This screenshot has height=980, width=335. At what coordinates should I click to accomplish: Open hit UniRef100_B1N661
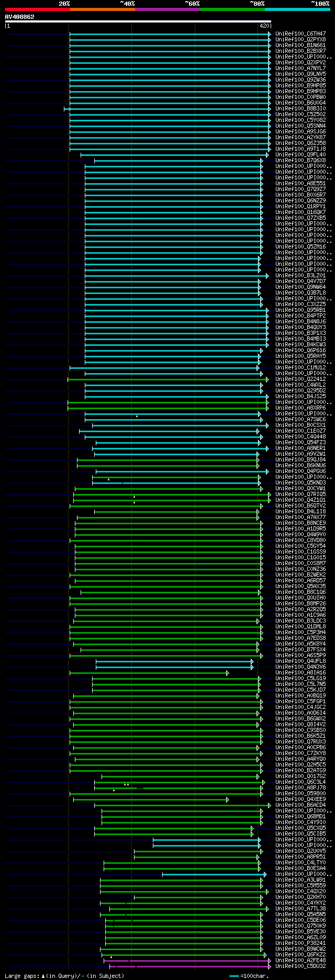(300, 46)
